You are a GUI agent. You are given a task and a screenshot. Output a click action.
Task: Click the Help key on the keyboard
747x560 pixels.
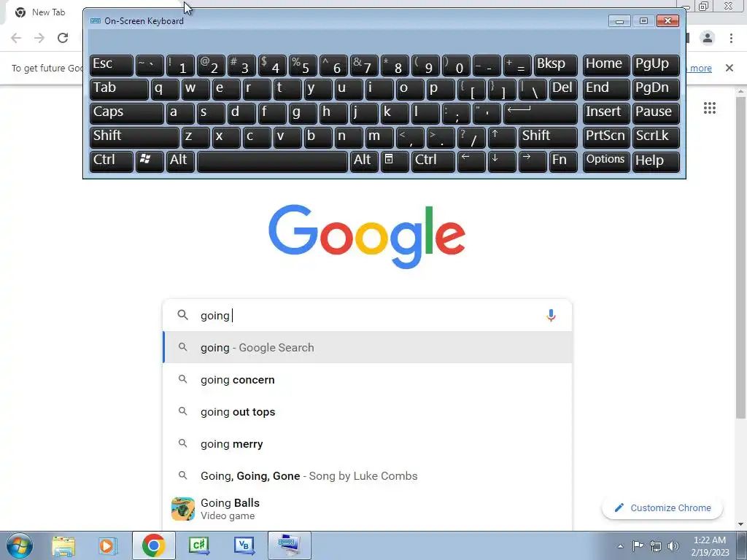pyautogui.click(x=656, y=161)
